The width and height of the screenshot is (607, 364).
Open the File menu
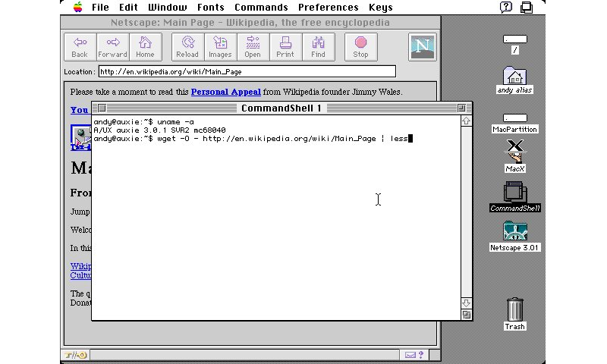[x=100, y=8]
